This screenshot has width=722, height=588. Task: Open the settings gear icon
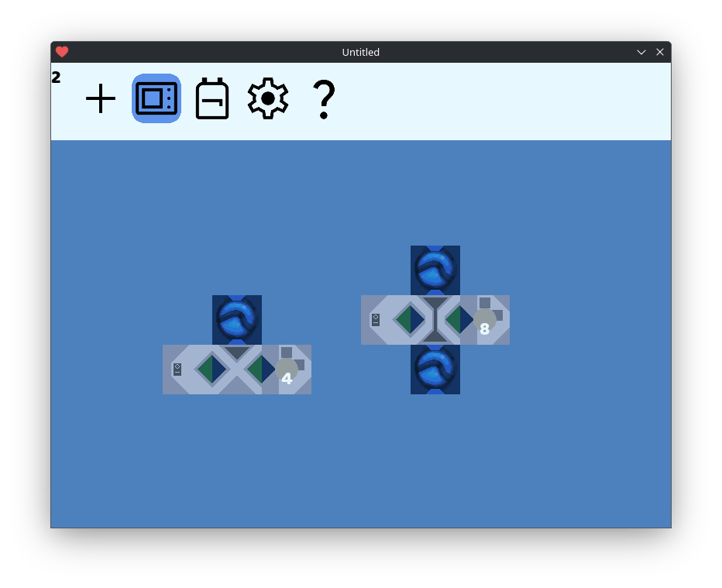pos(268,98)
